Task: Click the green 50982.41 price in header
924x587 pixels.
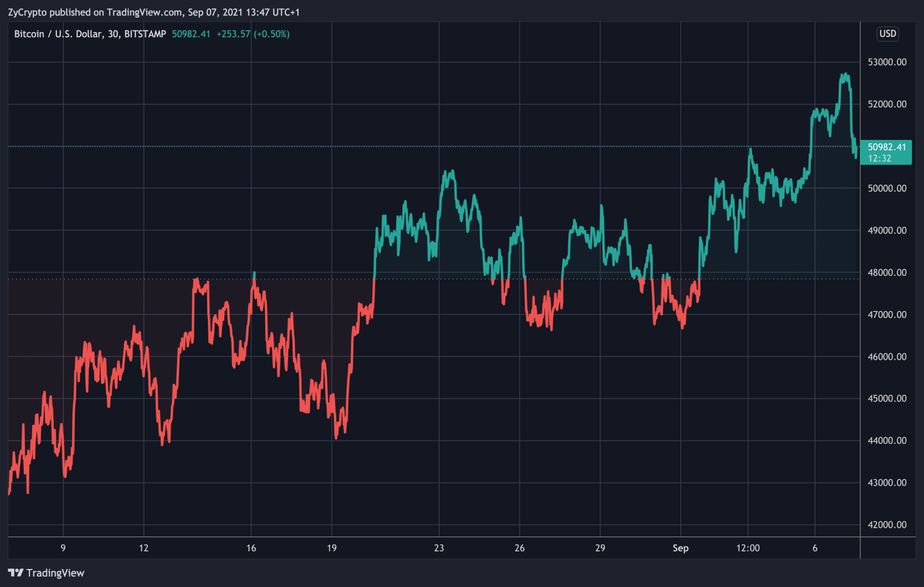Action: (x=191, y=34)
